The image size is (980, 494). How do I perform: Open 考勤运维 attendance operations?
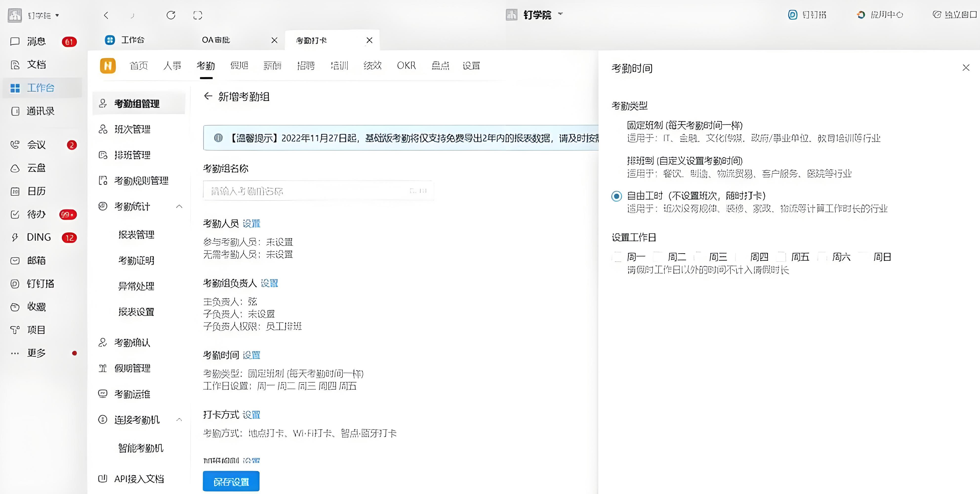[x=132, y=394]
